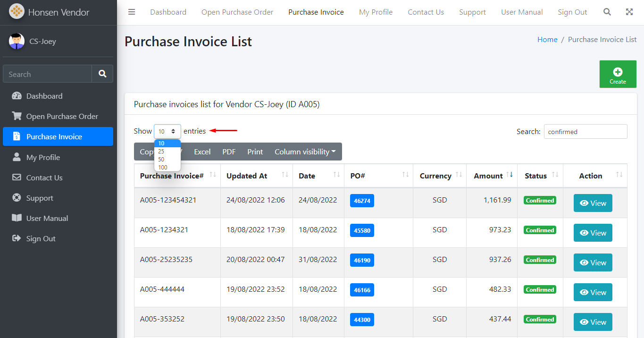Focus the table Search field
Image resolution: width=644 pixels, height=338 pixels.
tap(585, 132)
